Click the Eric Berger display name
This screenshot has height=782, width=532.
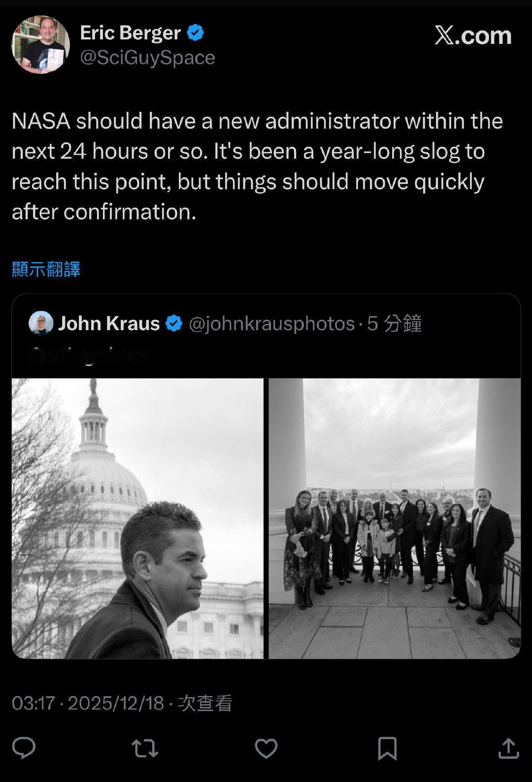[130, 33]
